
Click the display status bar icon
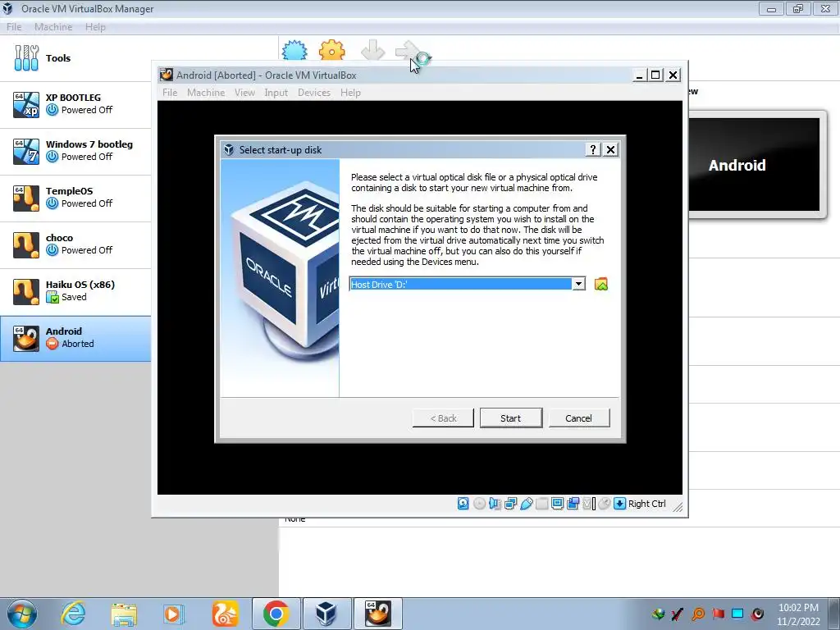pos(557,504)
